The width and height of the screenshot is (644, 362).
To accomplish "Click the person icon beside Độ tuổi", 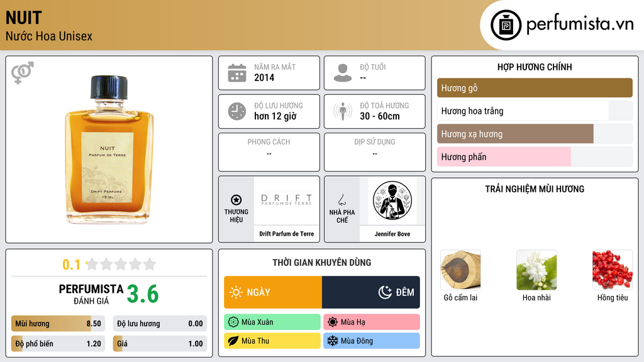I will [343, 73].
